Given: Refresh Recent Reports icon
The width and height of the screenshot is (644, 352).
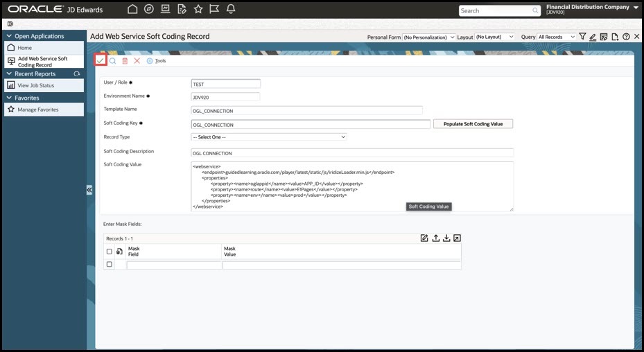Looking at the screenshot, I should click(77, 74).
